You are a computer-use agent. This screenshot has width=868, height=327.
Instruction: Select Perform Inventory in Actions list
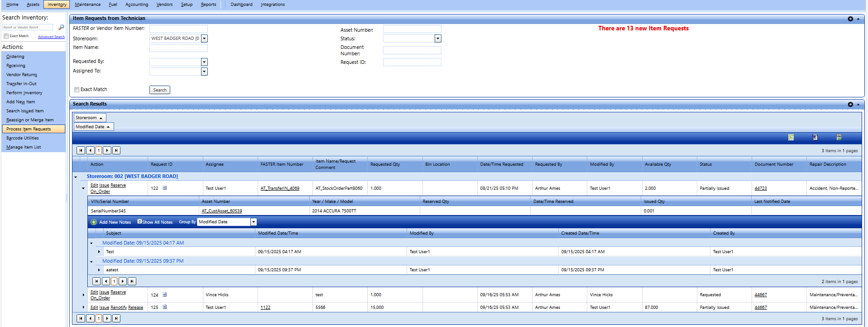point(24,93)
